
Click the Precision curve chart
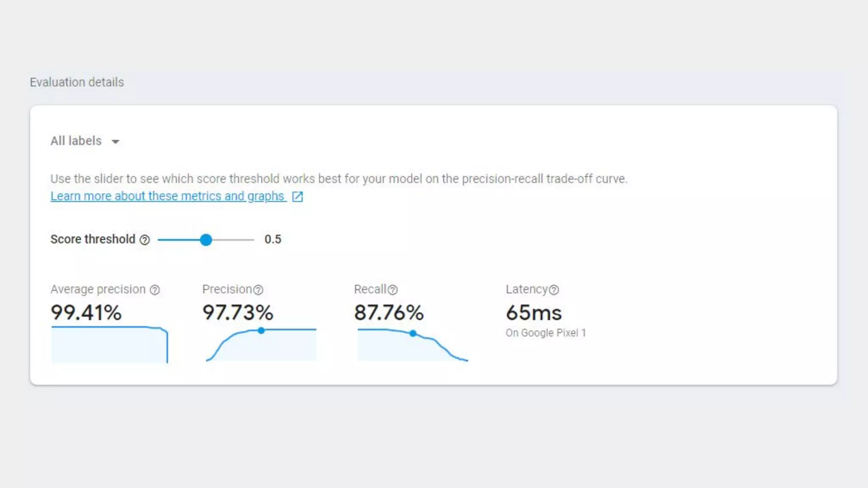coord(261,344)
